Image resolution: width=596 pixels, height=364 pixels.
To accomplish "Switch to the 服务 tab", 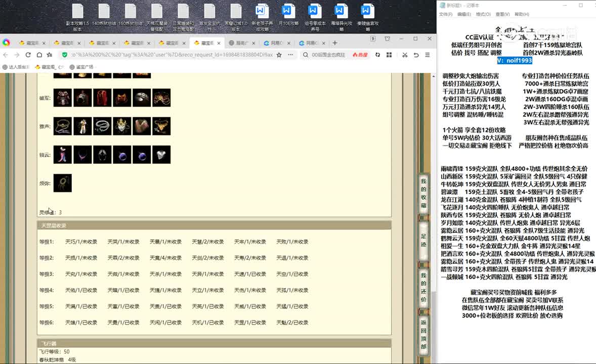I will pyautogui.click(x=242, y=43).
